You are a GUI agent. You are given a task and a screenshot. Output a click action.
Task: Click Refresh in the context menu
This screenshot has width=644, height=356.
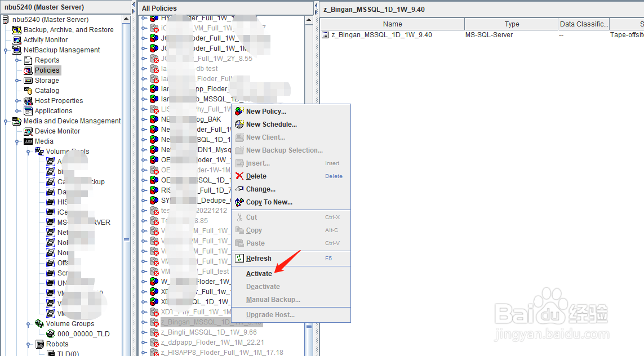(259, 259)
